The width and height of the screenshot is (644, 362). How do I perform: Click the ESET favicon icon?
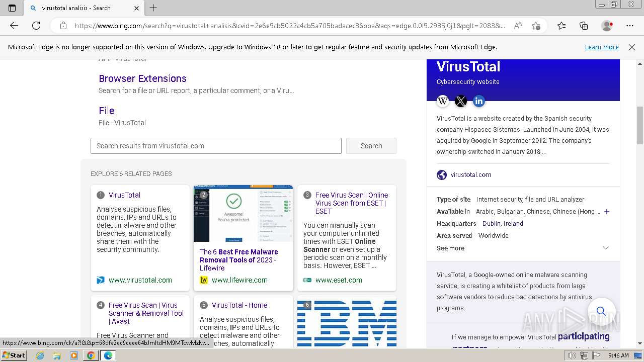(307, 280)
